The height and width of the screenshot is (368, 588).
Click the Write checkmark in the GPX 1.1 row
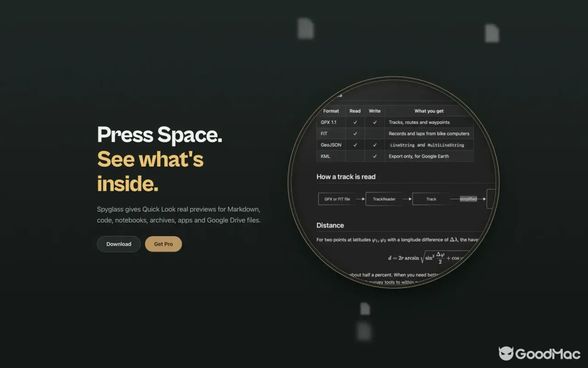click(375, 122)
